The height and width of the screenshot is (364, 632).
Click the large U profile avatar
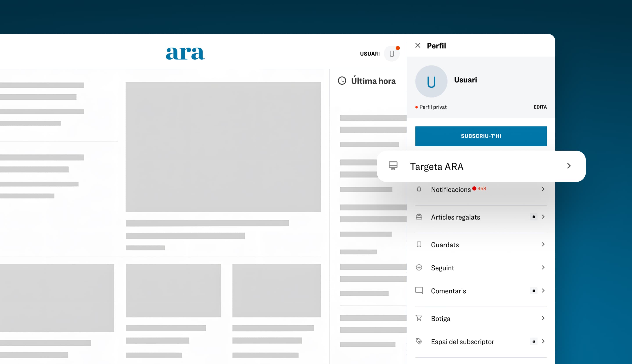pyautogui.click(x=431, y=82)
